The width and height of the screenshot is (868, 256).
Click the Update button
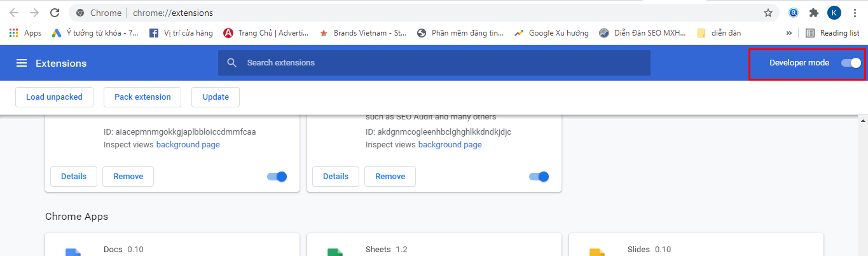tap(216, 97)
